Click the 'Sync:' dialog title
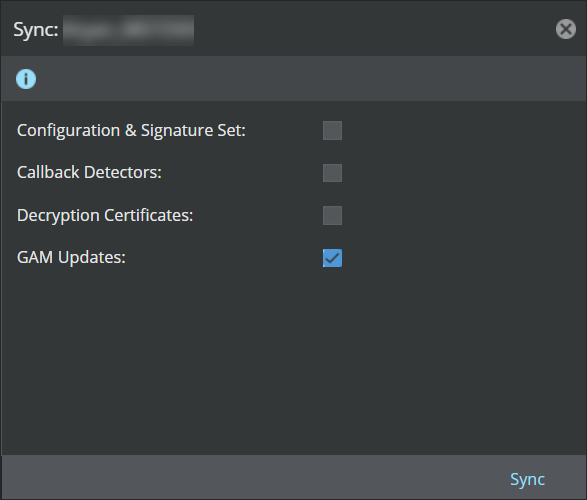This screenshot has width=587, height=500. click(36, 30)
